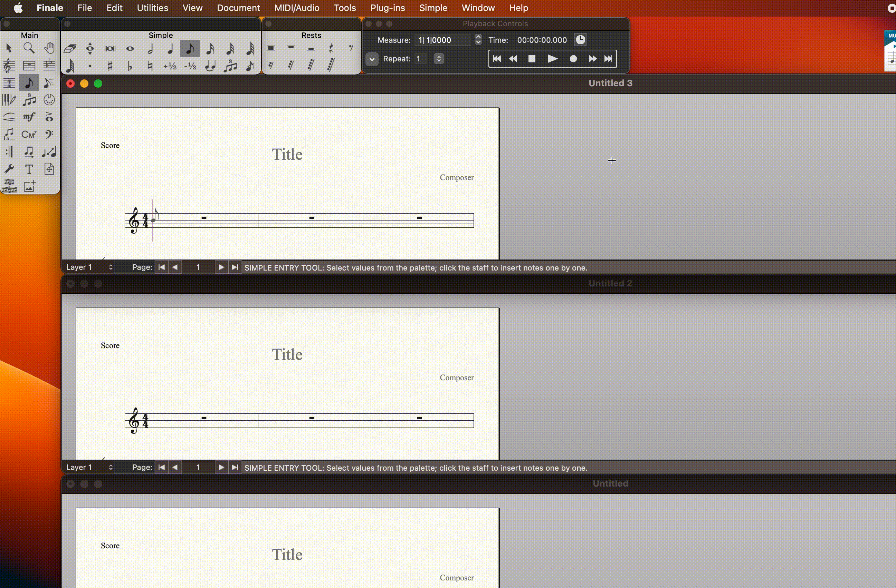
Task: Select the Eraser tool in Simple palette
Action: tap(70, 49)
